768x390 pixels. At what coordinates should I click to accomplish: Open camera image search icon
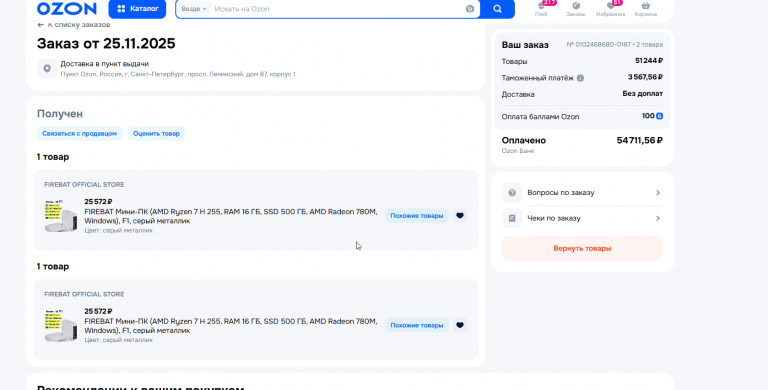470,9
